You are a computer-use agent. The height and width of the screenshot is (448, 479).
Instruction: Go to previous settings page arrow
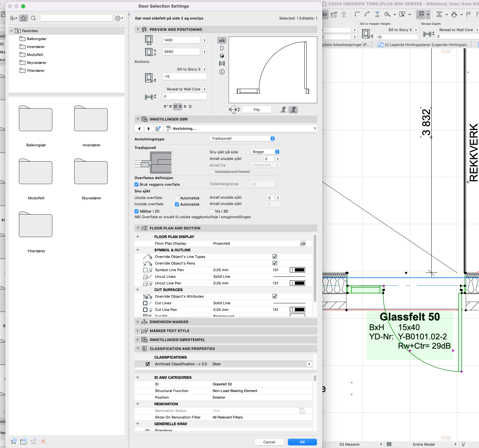pyautogui.click(x=139, y=128)
